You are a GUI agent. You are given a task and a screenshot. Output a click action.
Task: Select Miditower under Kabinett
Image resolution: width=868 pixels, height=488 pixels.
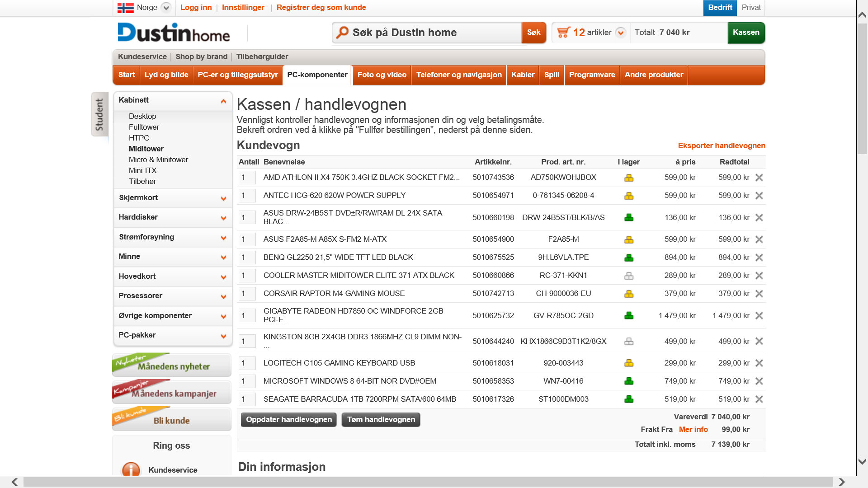pyautogui.click(x=146, y=149)
